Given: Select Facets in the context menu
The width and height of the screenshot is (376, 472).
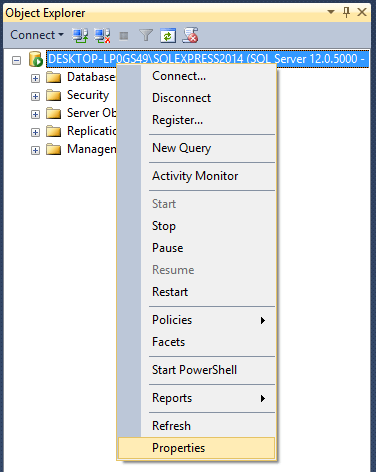Looking at the screenshot, I should pyautogui.click(x=197, y=342).
